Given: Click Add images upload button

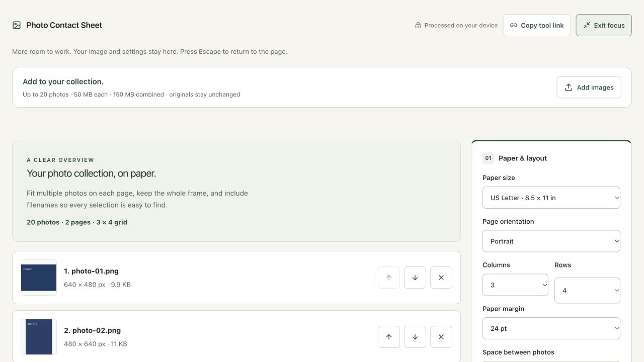Looking at the screenshot, I should (x=589, y=87).
